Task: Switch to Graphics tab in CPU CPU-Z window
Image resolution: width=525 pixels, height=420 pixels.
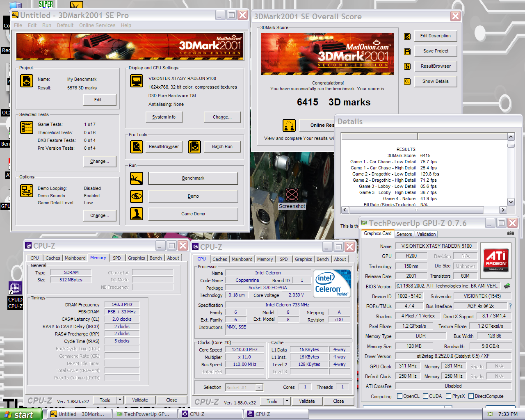Action: pos(304,259)
